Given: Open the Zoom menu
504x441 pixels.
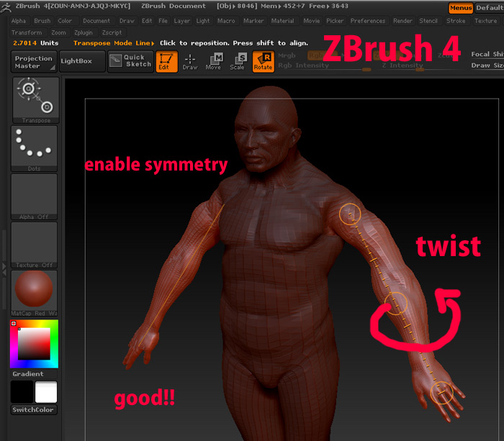Looking at the screenshot, I should 58,32.
